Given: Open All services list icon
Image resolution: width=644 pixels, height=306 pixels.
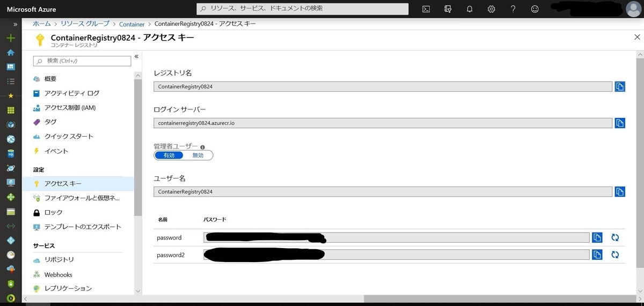Looking at the screenshot, I should click(x=11, y=81).
